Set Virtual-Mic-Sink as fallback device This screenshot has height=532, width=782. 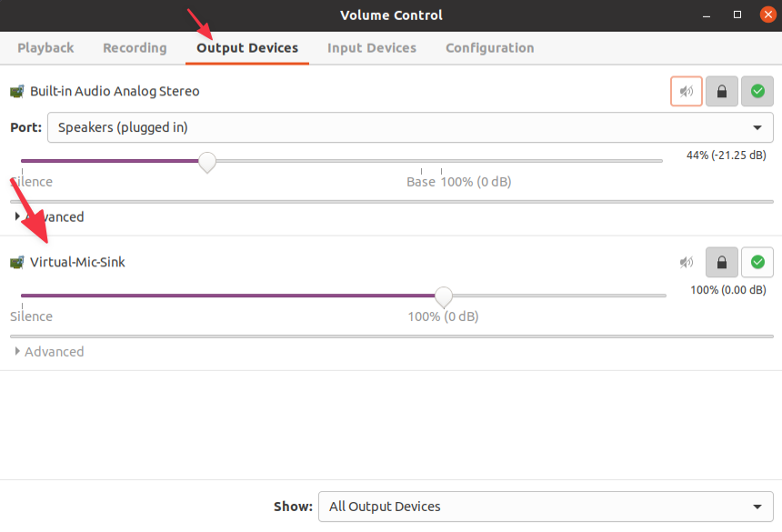[757, 263]
